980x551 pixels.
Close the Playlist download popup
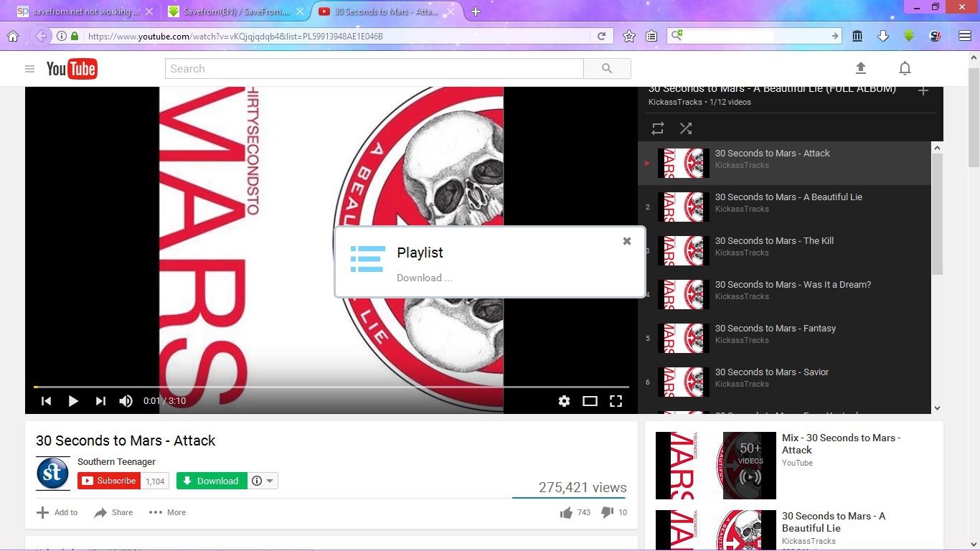tap(627, 241)
